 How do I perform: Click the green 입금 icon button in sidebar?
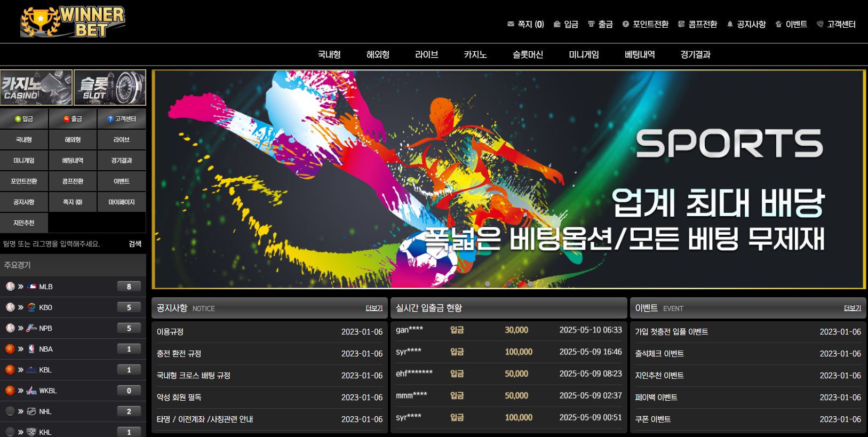[24, 119]
